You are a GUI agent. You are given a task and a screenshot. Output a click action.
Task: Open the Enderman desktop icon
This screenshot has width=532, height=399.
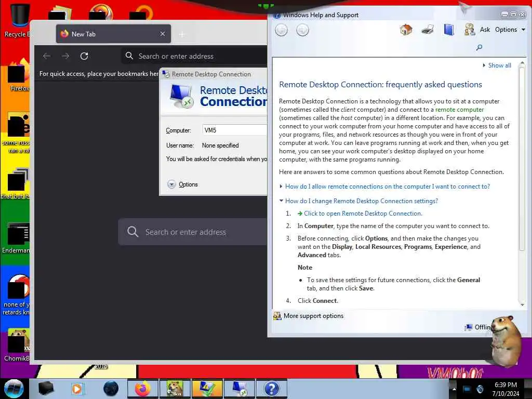point(16,237)
